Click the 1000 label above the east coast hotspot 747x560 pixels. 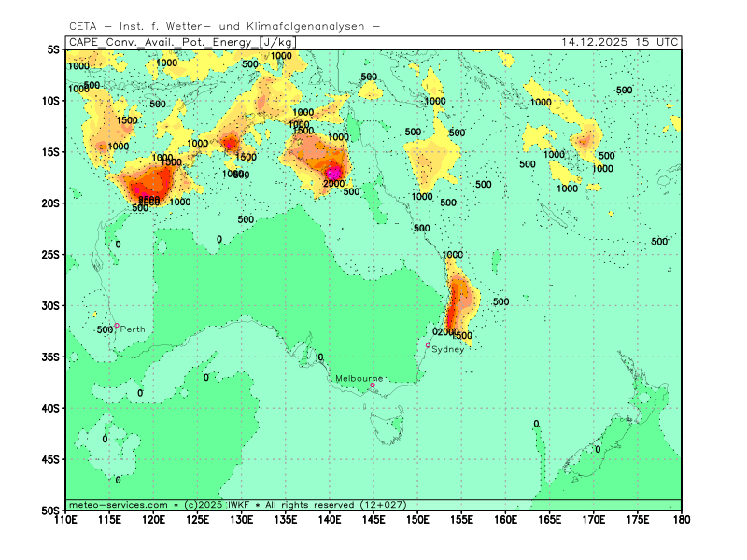point(453,255)
